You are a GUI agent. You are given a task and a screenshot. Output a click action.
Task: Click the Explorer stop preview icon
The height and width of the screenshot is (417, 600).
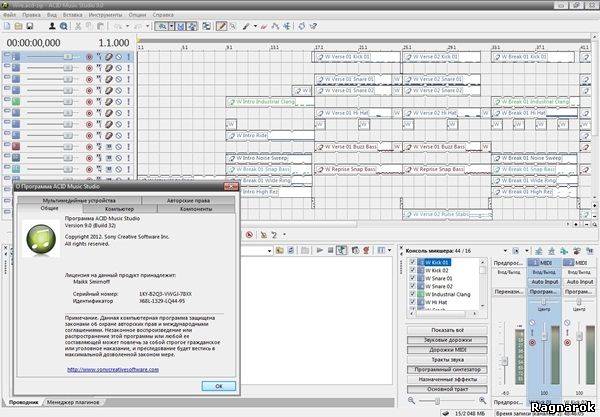pos(330,250)
